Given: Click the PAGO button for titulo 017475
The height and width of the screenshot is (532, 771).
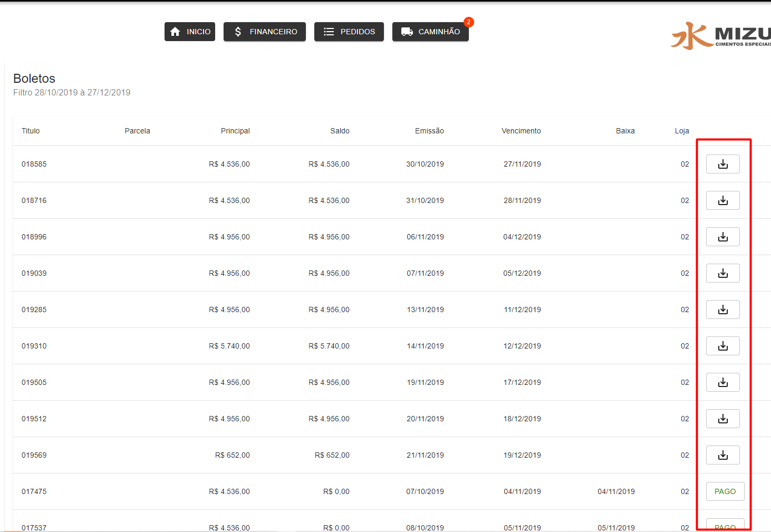Looking at the screenshot, I should click(725, 491).
